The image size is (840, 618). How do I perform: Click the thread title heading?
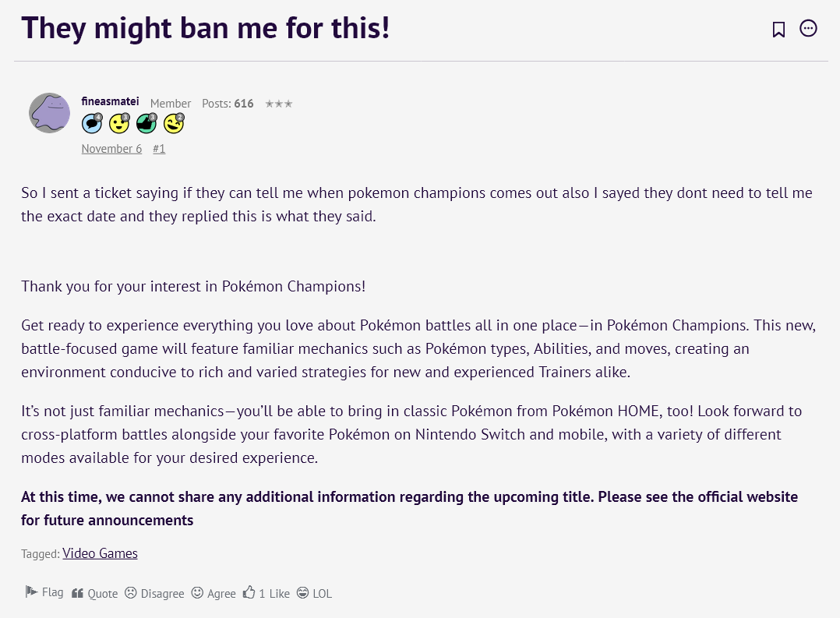(x=206, y=29)
